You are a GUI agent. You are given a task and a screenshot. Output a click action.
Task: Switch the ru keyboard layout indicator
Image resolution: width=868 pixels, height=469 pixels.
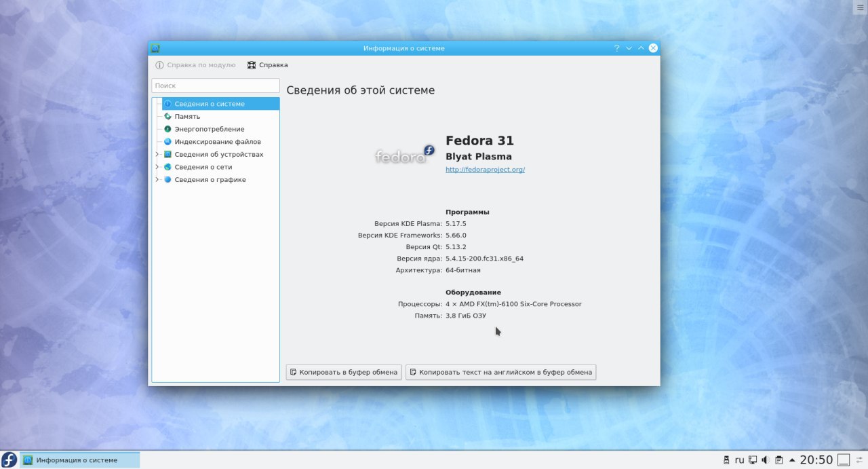pos(740,460)
